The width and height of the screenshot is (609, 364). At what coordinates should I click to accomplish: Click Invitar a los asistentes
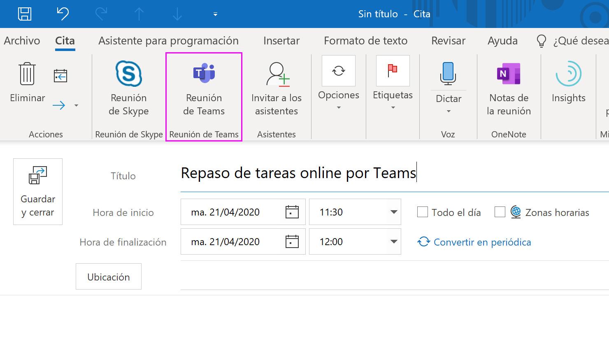(277, 88)
